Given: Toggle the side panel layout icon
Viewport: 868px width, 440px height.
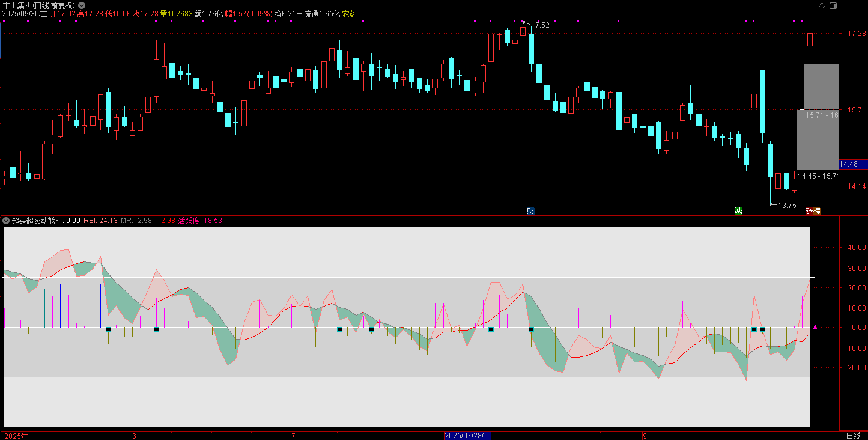Looking at the screenshot, I should pos(833,5).
